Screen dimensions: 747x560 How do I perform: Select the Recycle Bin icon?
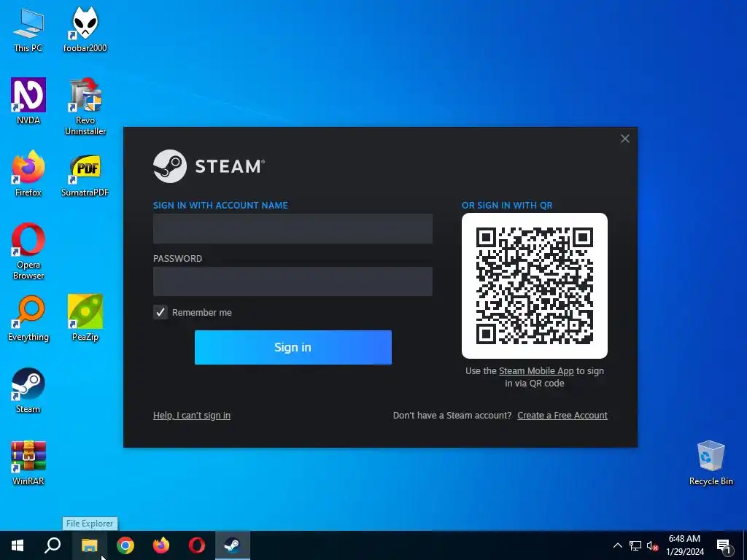711,462
